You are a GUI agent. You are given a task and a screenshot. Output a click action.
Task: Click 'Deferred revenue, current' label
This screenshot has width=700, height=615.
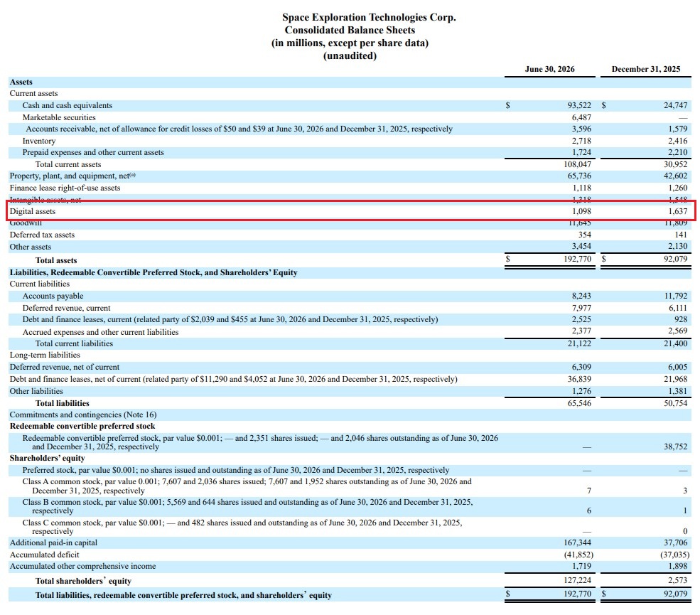tap(67, 308)
